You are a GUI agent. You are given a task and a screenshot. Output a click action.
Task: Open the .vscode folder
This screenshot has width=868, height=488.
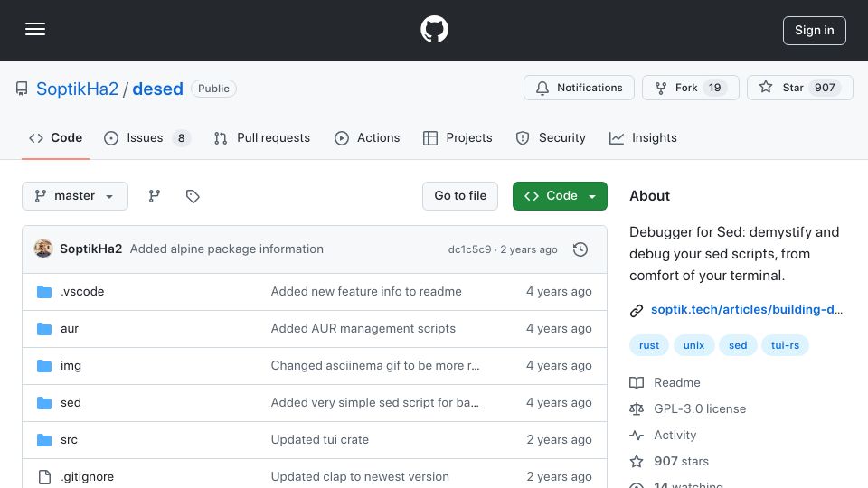click(82, 292)
